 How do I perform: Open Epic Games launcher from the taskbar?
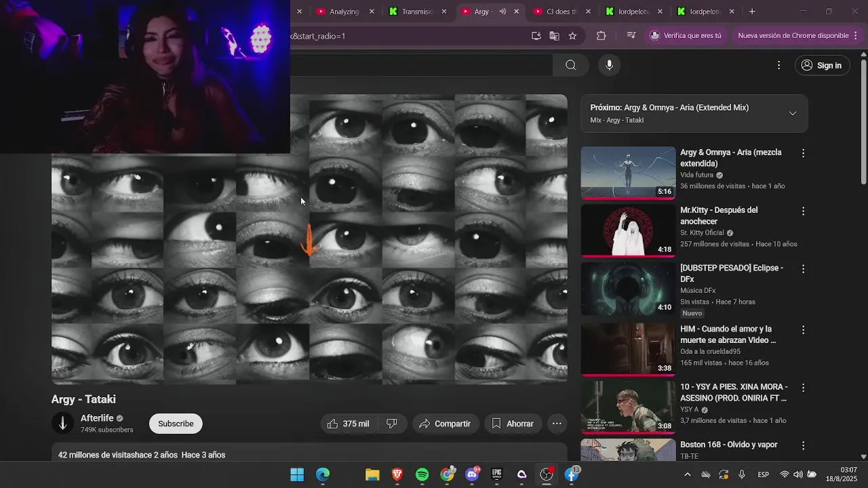[497, 474]
